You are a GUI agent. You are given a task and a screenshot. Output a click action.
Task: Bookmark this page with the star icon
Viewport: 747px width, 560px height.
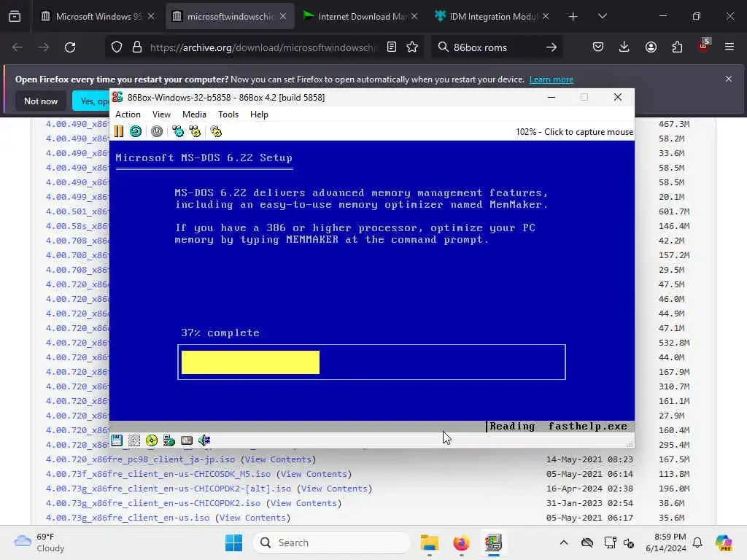pos(412,47)
